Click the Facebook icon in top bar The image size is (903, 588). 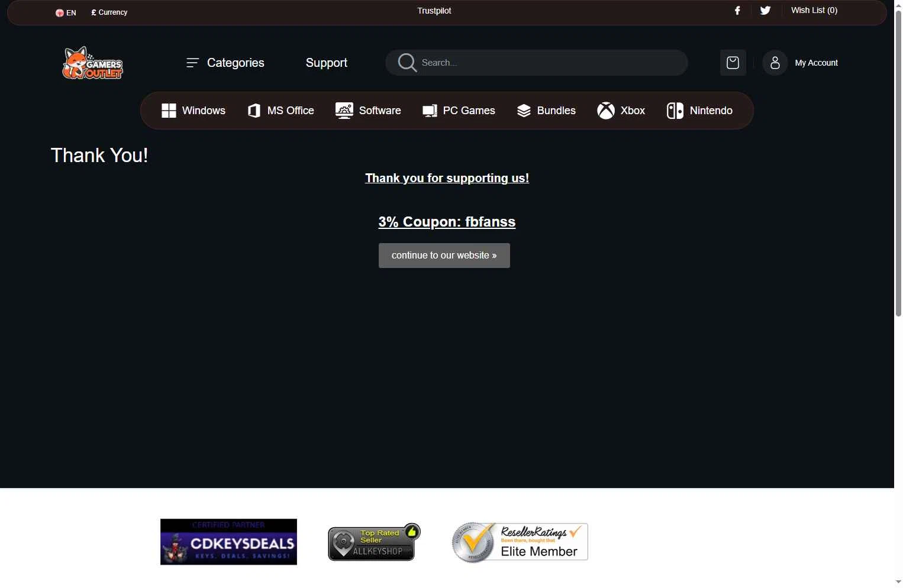click(737, 11)
